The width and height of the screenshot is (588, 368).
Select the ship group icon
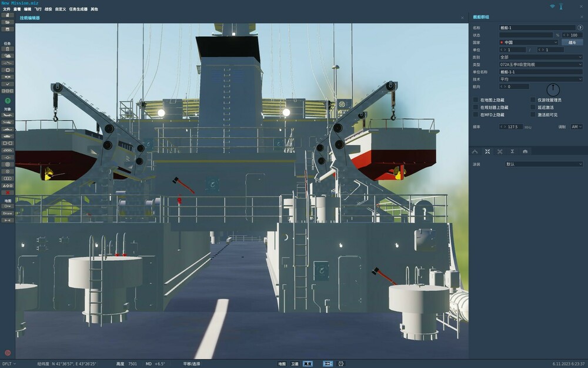coord(7,129)
